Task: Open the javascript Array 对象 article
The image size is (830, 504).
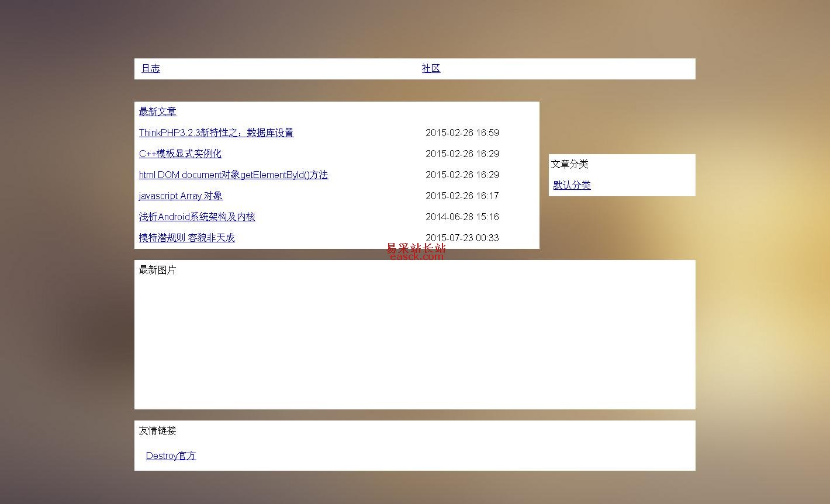Action: [x=181, y=196]
